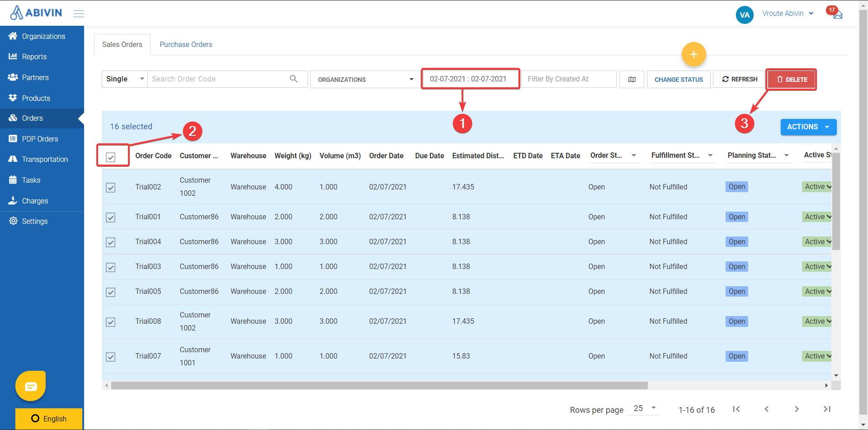Click the CHANGE STATUS button
The height and width of the screenshot is (430, 868).
pos(678,80)
